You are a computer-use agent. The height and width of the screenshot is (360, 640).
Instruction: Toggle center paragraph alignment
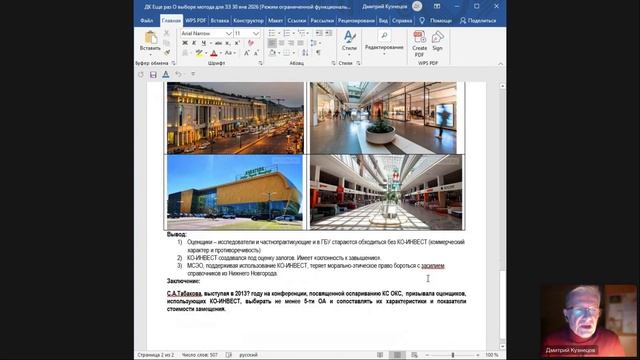click(x=282, y=43)
